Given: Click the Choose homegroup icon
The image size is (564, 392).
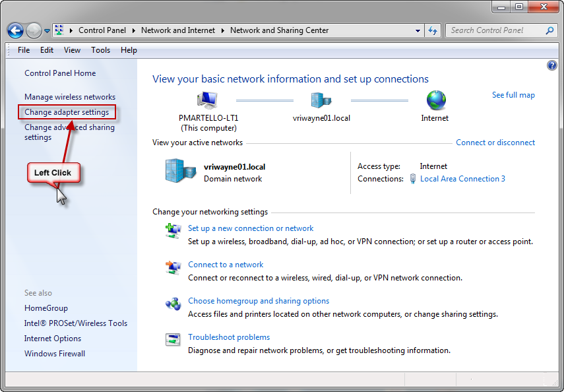Looking at the screenshot, I should tap(173, 304).
